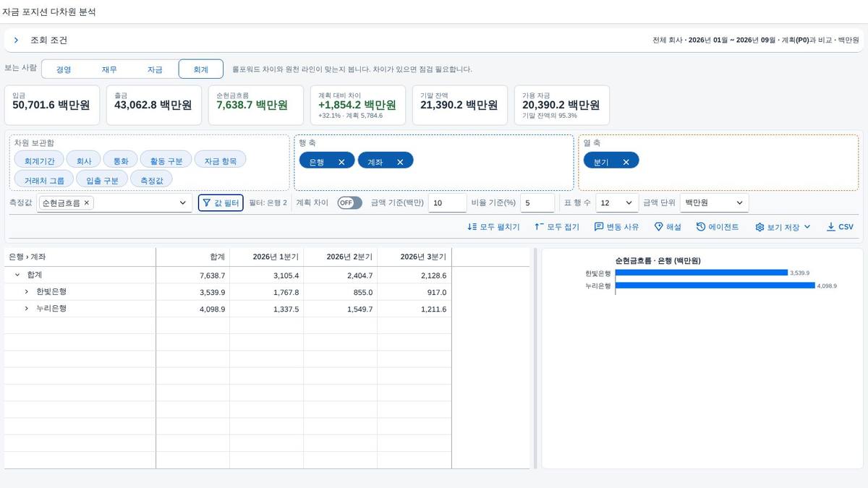Click the 필터: 은행 2 label
This screenshot has height=488, width=868.
tap(268, 203)
